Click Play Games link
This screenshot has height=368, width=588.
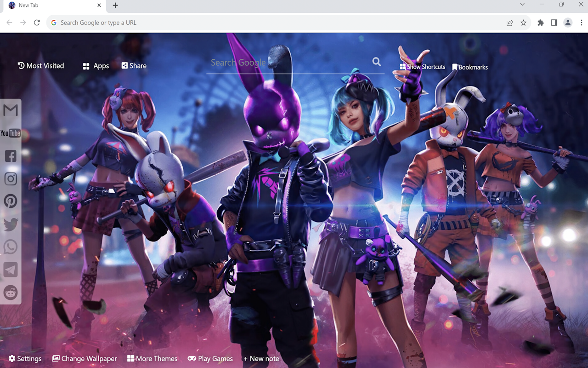210,358
